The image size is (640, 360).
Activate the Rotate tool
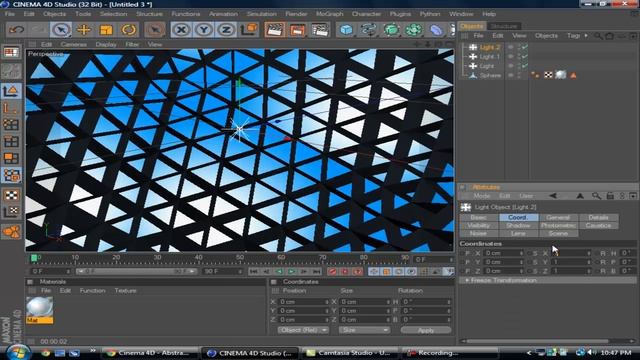tap(129, 30)
